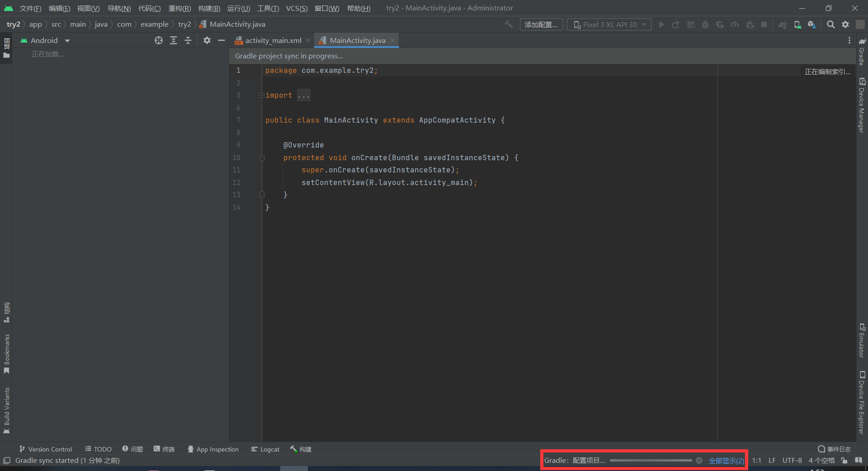The width and height of the screenshot is (868, 471).
Task: Toggle tool window bars icon in status bar
Action: (7, 460)
